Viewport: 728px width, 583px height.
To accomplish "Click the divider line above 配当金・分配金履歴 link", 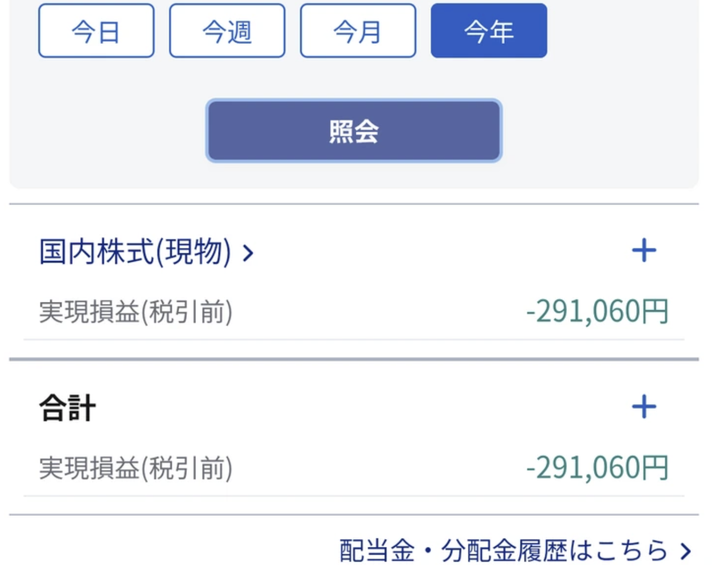I will coord(354,514).
